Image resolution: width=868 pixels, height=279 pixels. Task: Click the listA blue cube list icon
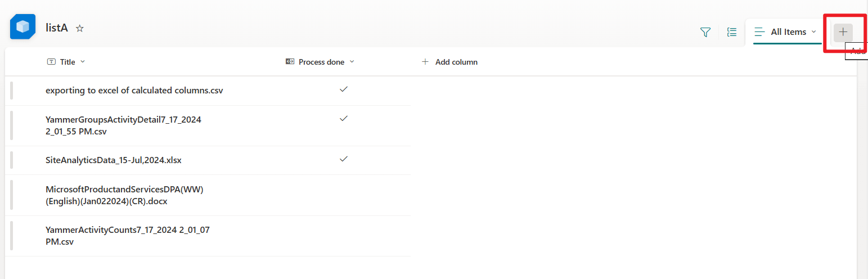(x=23, y=27)
